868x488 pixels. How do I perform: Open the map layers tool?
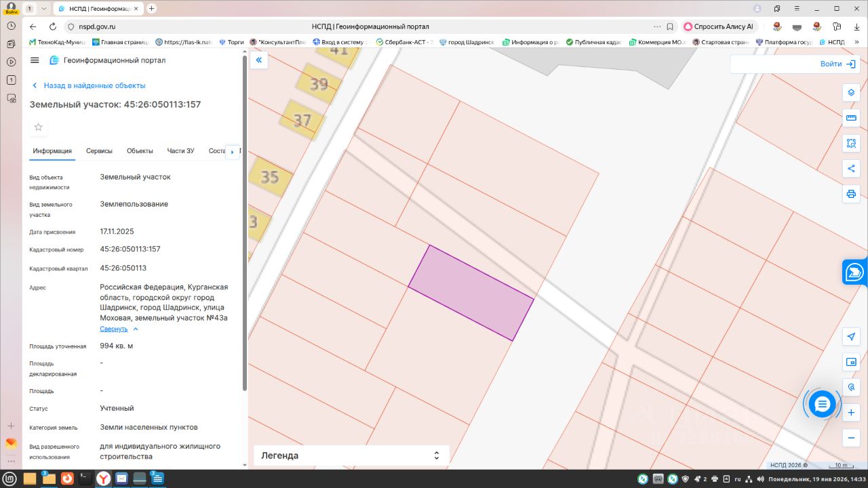pos(851,92)
